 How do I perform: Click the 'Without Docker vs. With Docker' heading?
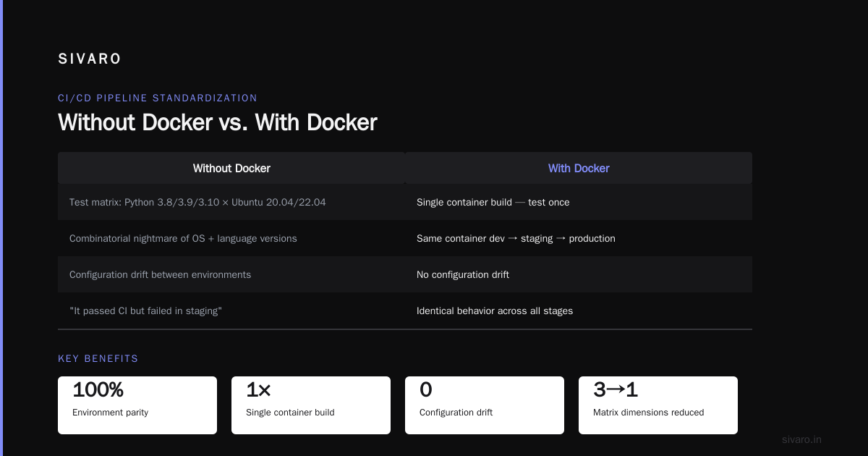(218, 122)
